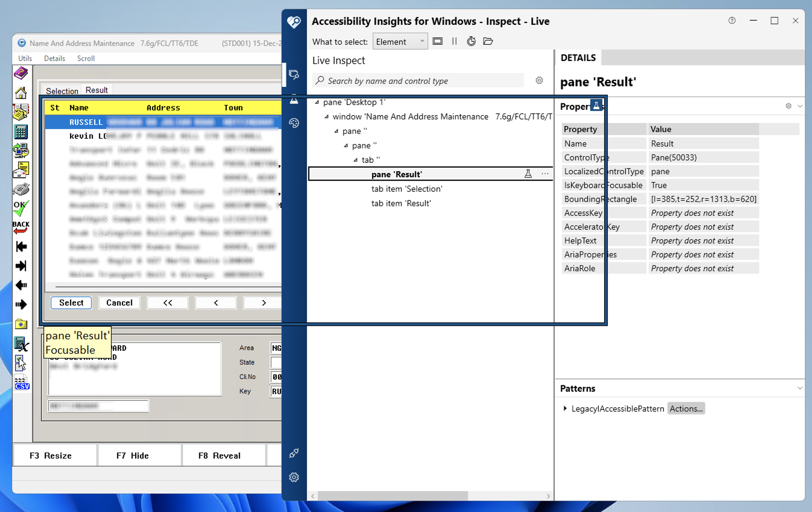Viewport: 812px width, 512px height.
Task: Start the timer icon in Inspect toolbar
Action: 471,41
